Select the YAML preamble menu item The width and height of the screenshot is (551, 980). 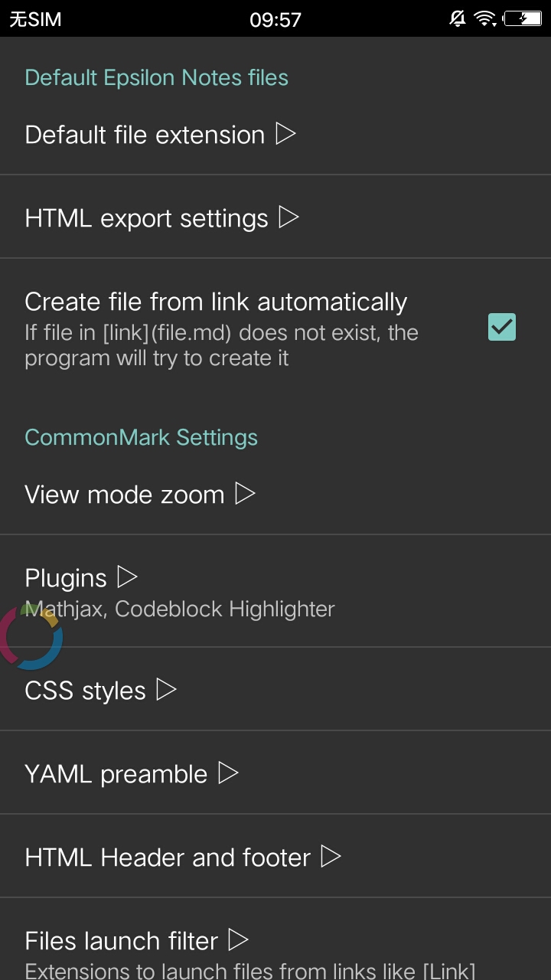point(275,773)
